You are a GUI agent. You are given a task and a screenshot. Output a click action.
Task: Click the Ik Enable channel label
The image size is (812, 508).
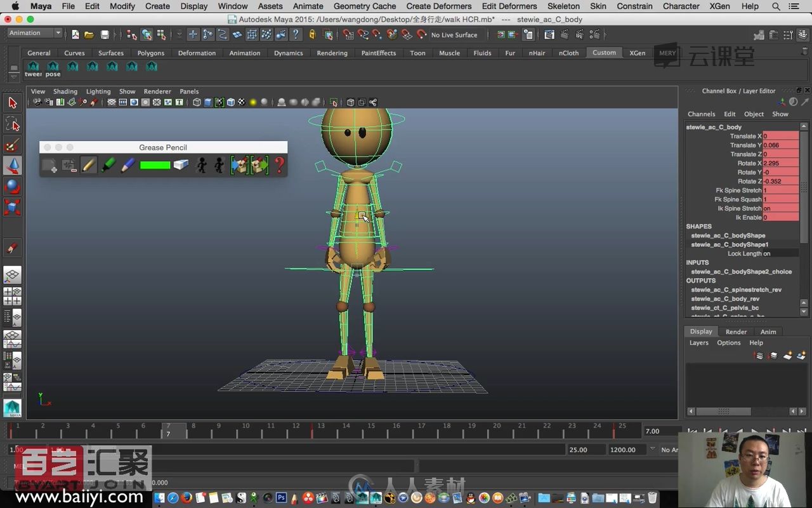(749, 217)
